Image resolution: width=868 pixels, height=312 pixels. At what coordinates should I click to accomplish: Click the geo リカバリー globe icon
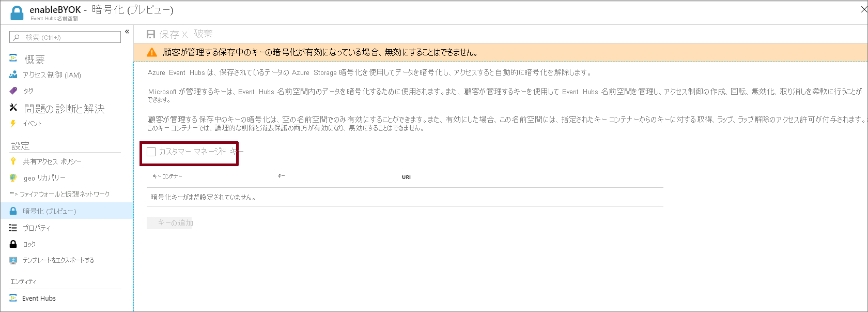coord(13,178)
